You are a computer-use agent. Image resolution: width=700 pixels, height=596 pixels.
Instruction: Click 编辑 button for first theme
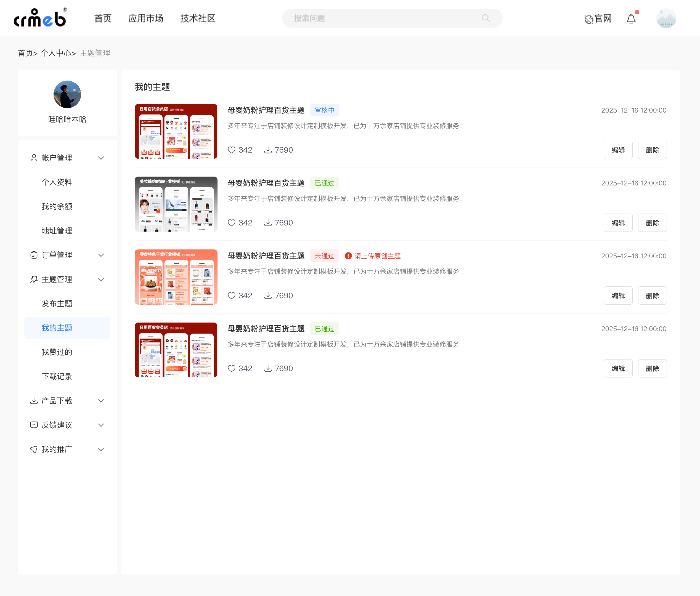618,150
